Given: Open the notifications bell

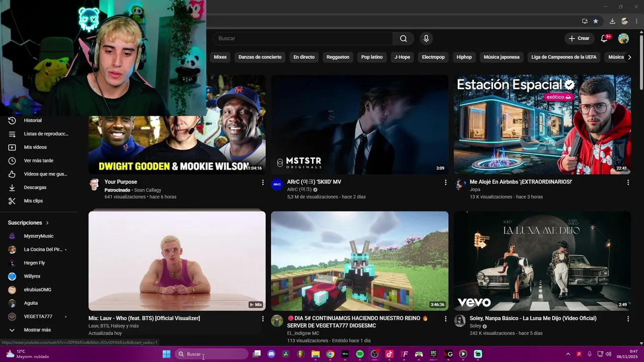Looking at the screenshot, I should click(604, 39).
